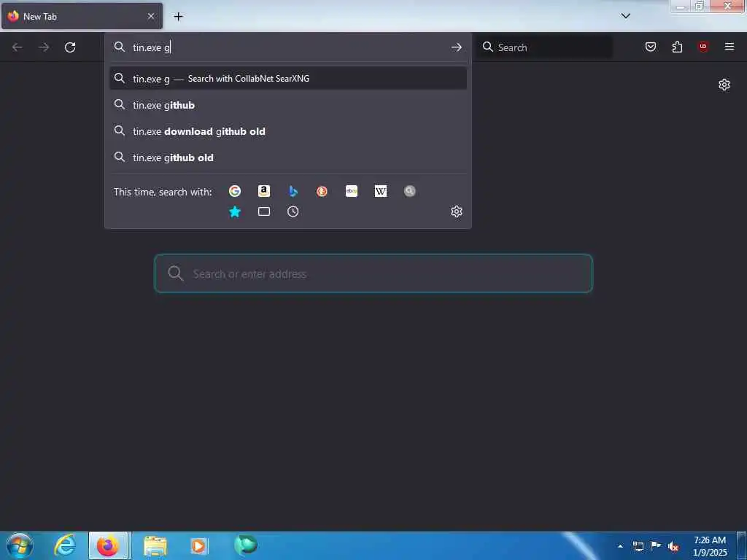Open the Extensions puzzle icon

click(677, 47)
